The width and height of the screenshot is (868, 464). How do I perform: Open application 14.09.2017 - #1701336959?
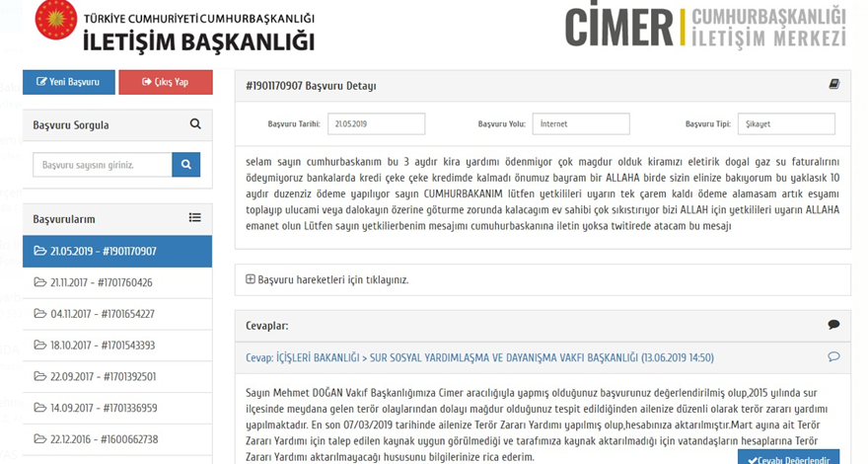[117, 408]
